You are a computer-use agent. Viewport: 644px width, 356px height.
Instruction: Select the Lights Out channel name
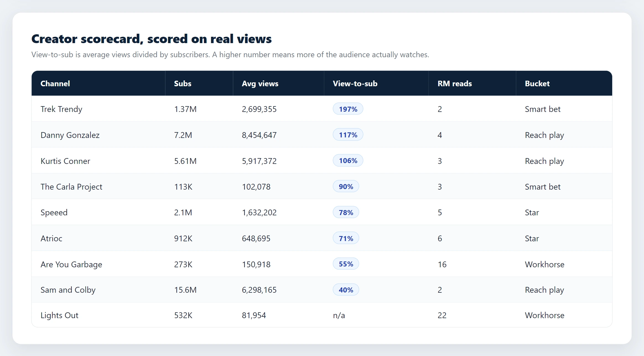click(x=59, y=315)
